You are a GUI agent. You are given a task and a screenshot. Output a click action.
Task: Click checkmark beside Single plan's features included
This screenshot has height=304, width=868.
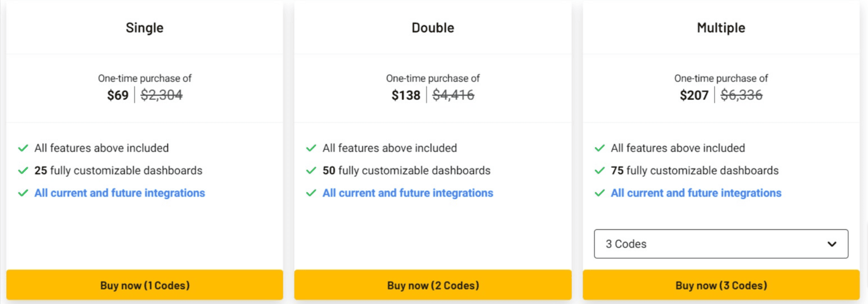point(23,148)
